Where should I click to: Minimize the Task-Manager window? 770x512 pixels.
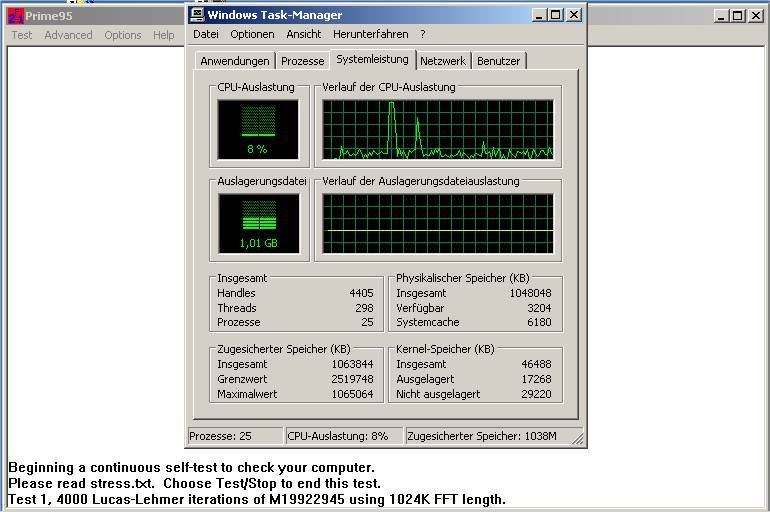click(539, 15)
